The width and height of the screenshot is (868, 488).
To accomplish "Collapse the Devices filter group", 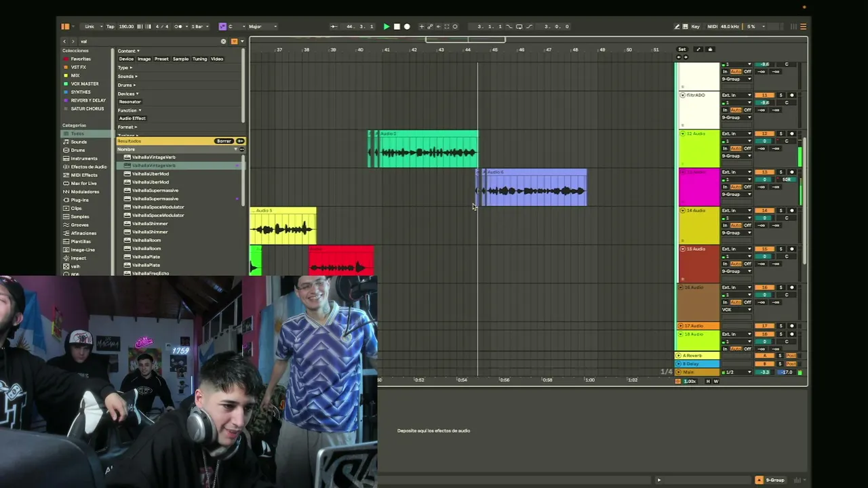I will pyautogui.click(x=127, y=94).
